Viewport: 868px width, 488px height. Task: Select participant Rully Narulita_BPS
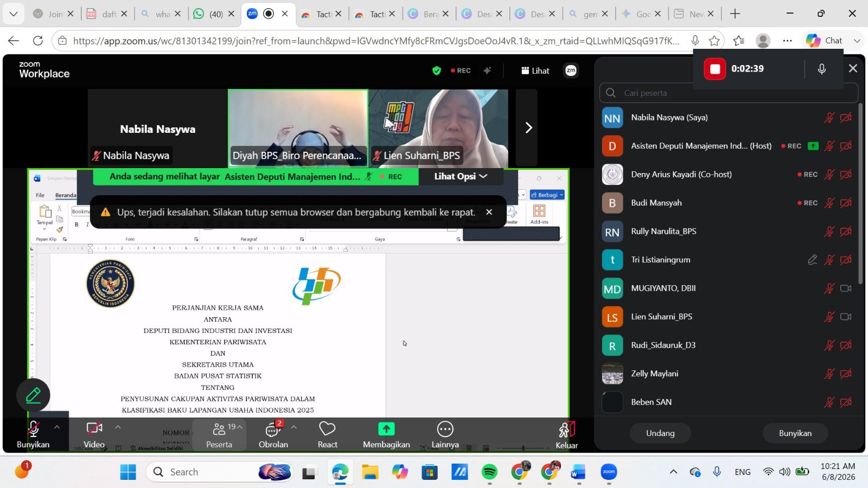pos(727,232)
